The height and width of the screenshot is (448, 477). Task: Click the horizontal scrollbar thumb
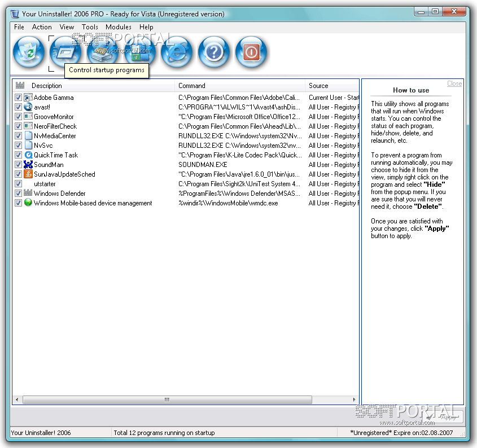[167, 399]
